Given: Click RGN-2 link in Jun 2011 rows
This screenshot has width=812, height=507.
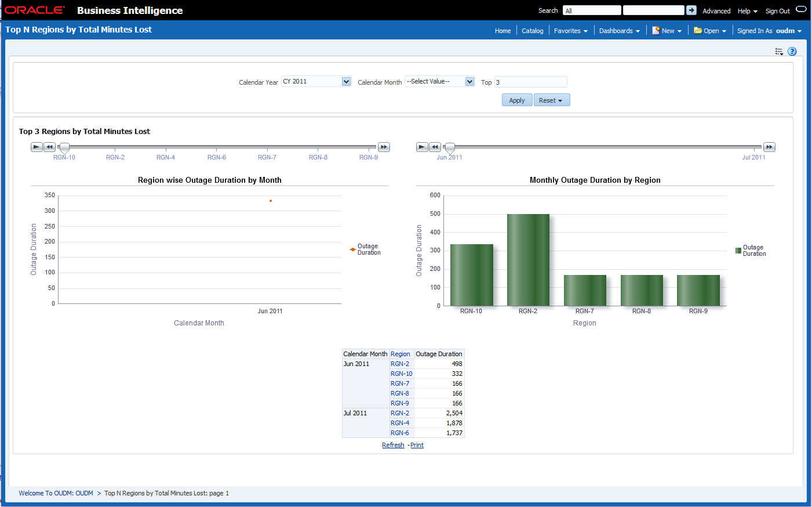Looking at the screenshot, I should tap(400, 364).
